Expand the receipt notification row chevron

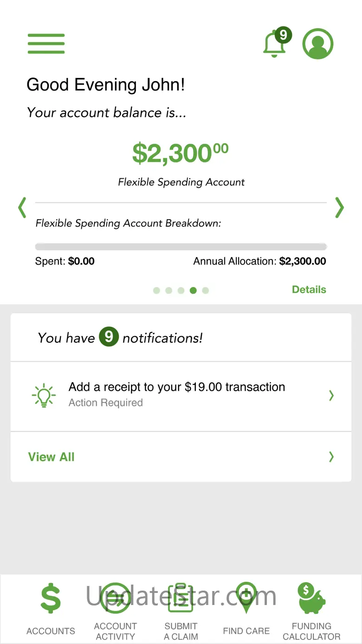331,396
